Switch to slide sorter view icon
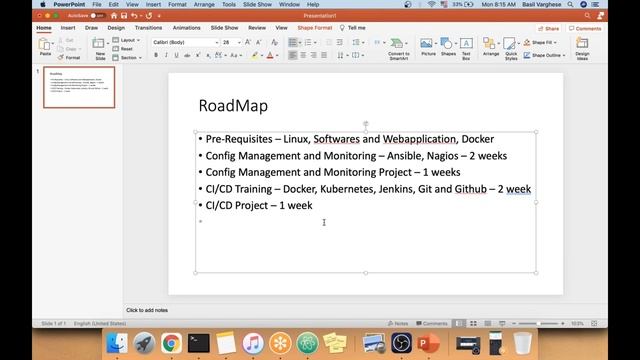The height and width of the screenshot is (360, 640). pos(473,323)
